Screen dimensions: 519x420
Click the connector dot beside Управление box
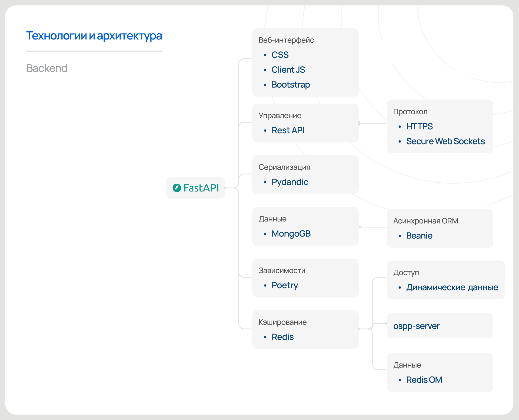[x=359, y=123]
